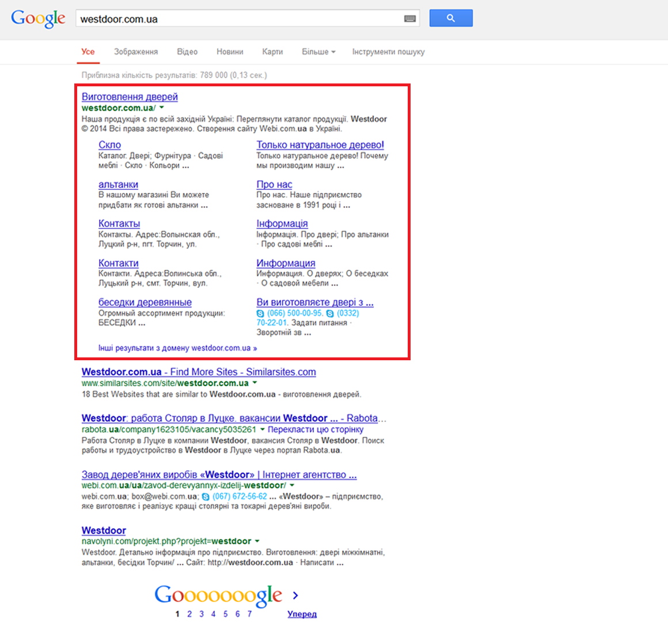Expand the Більше dropdown menu
Viewport: 668px width, 644px height.
(x=318, y=51)
